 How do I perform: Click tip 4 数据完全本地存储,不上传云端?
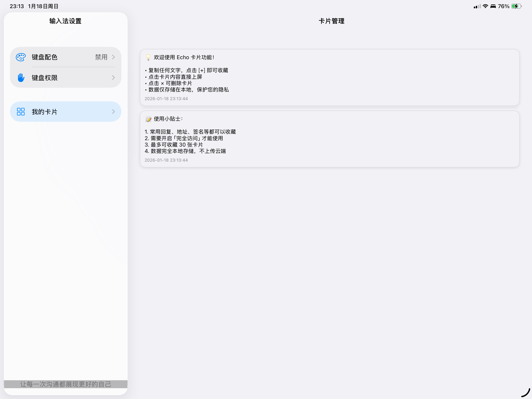tap(185, 151)
